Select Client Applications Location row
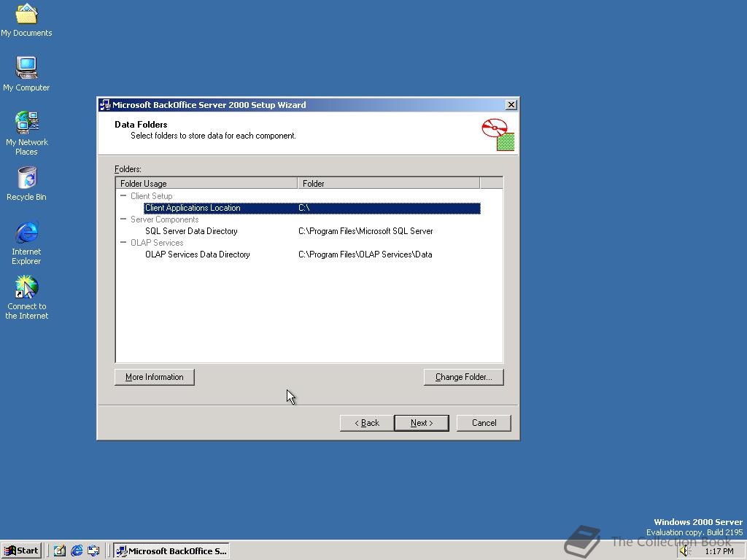 pyautogui.click(x=312, y=208)
